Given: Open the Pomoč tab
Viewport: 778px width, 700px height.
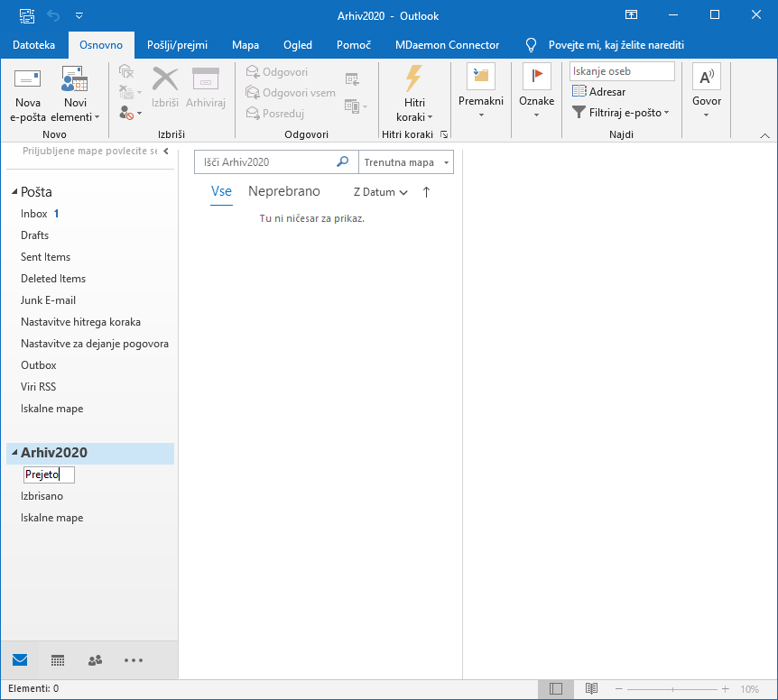Looking at the screenshot, I should (x=353, y=45).
